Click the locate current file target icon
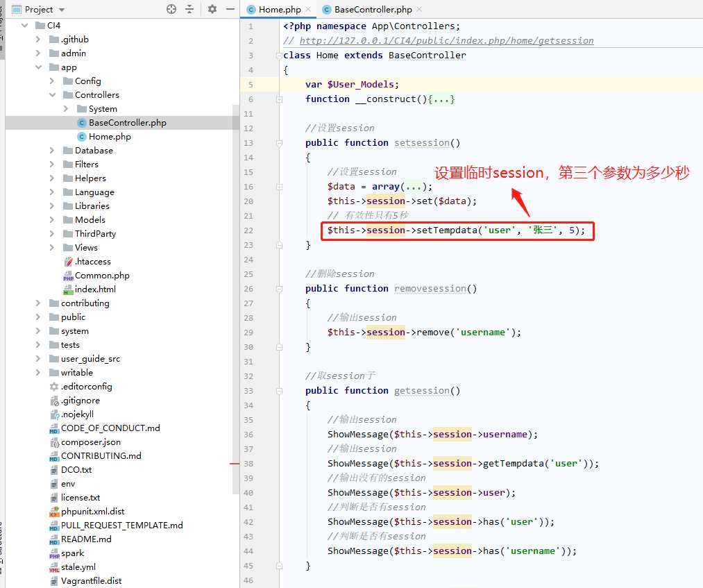Viewport: 703px width, 588px height. click(171, 9)
